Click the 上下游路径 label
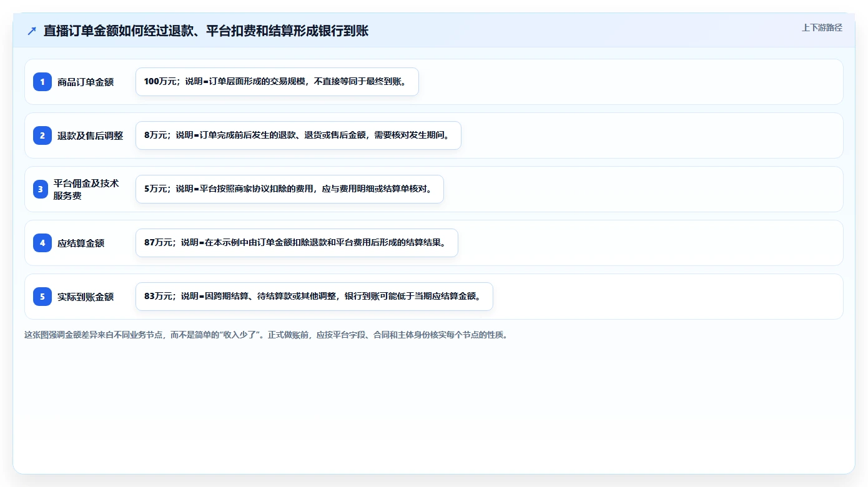Viewport: 868px width, 487px height. click(x=822, y=27)
